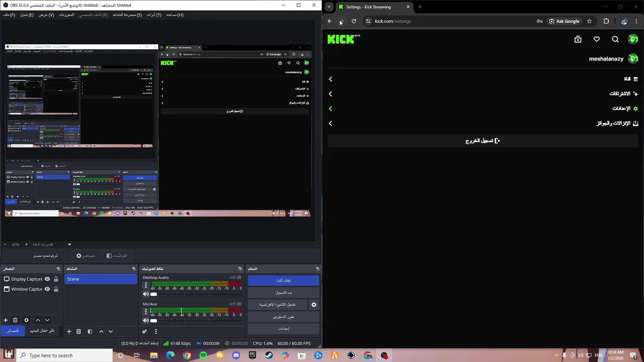Open Chrome tab search dropdown arrow
Viewport: 644px width, 362px height.
[329, 7]
